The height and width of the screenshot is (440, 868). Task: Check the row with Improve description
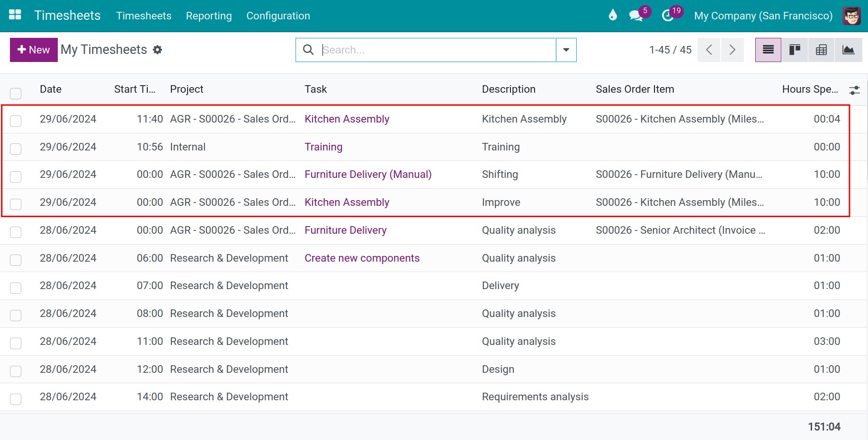click(x=16, y=204)
